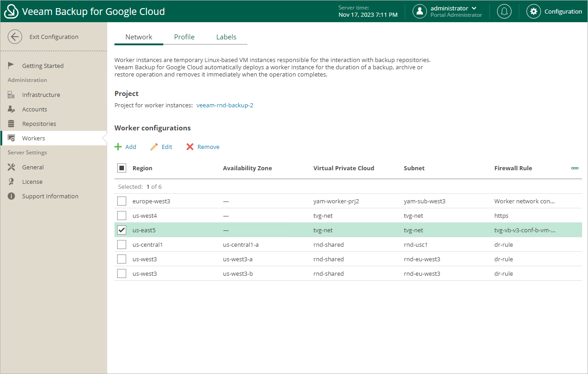588x374 pixels.
Task: Click the Add worker configuration button
Action: (x=125, y=147)
